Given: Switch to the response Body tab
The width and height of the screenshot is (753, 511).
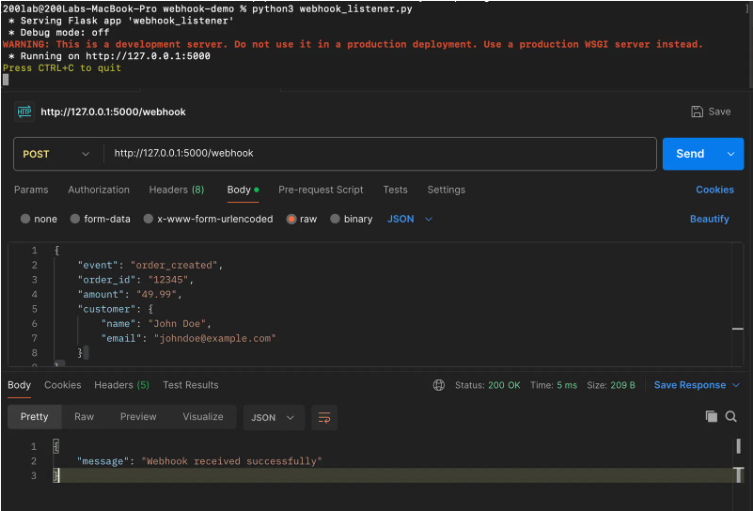Looking at the screenshot, I should 19,385.
